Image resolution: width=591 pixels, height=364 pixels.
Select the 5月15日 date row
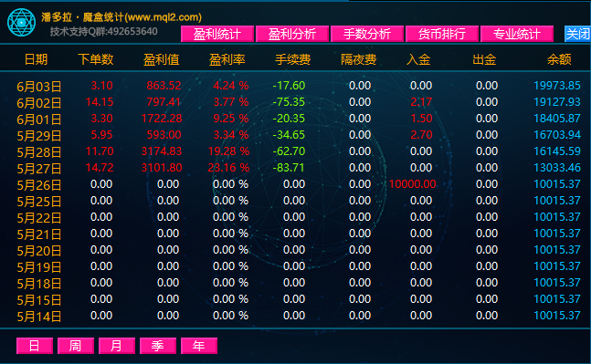pyautogui.click(x=39, y=300)
